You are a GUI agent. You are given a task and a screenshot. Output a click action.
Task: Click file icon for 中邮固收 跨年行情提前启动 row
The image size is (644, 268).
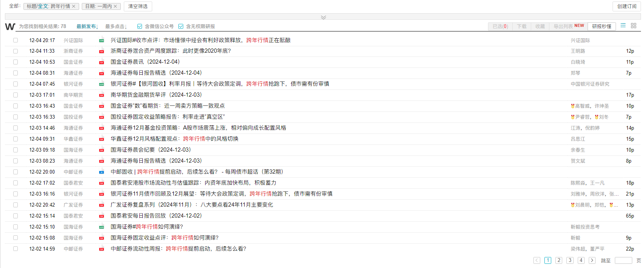pos(101,172)
